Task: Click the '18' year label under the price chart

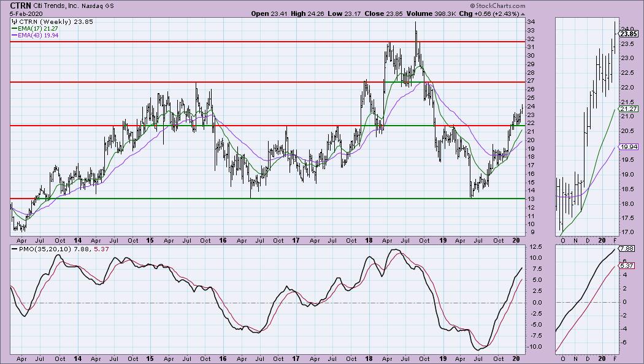Action: coord(369,240)
